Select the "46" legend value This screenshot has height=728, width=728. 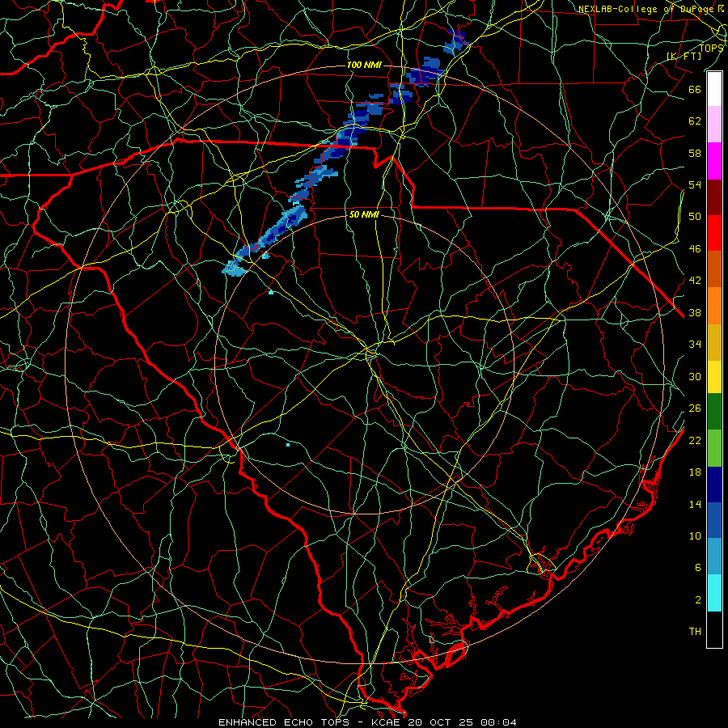click(695, 249)
